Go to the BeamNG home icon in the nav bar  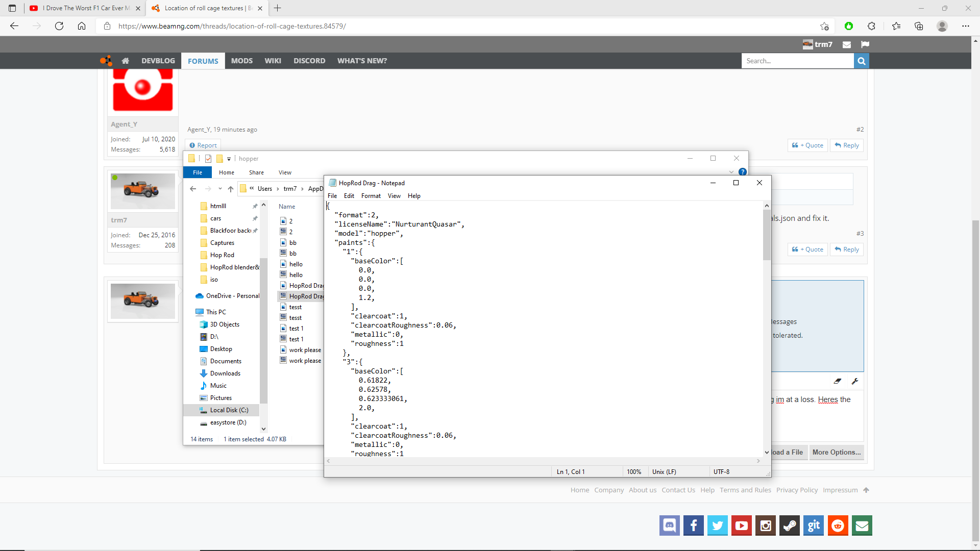click(125, 61)
